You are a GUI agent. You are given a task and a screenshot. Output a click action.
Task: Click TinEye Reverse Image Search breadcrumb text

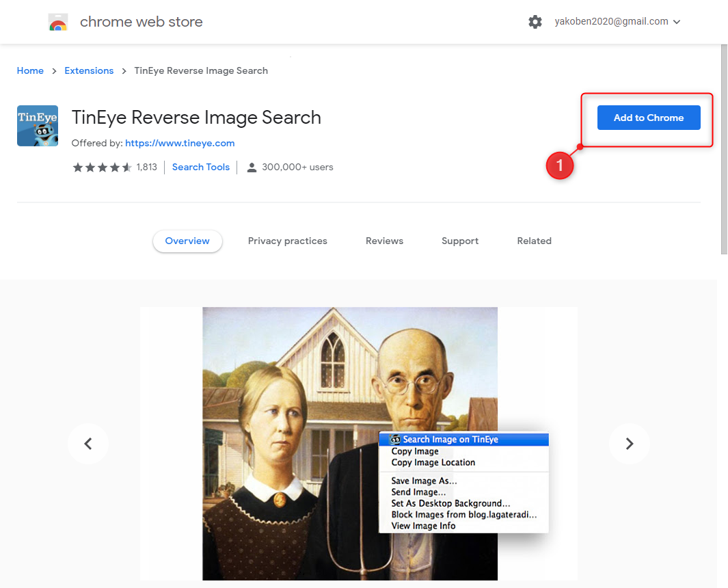coord(201,70)
